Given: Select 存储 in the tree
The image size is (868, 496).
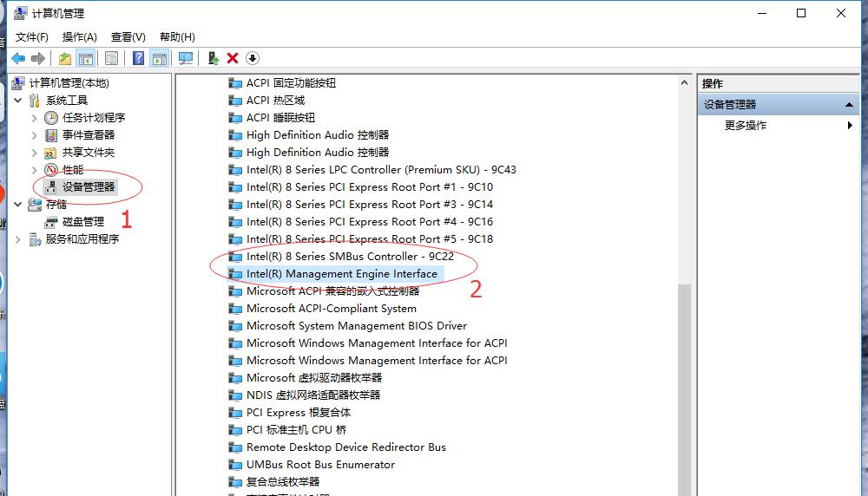Looking at the screenshot, I should (56, 205).
